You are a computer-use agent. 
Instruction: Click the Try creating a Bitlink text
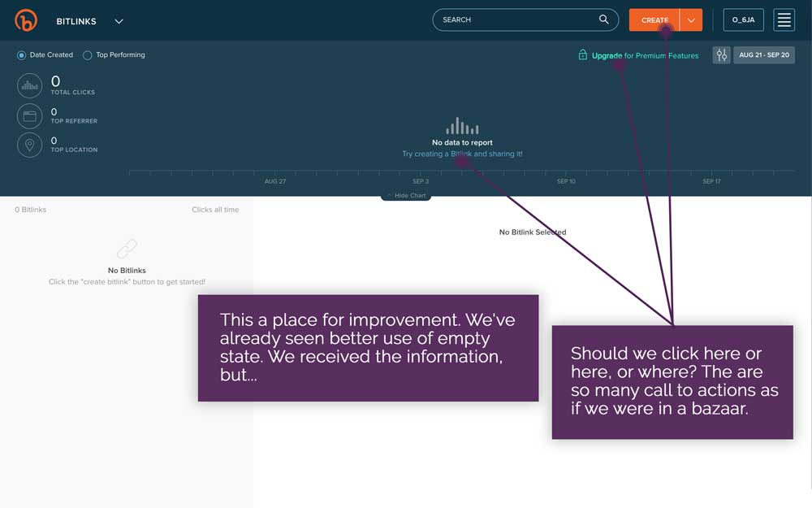click(462, 154)
